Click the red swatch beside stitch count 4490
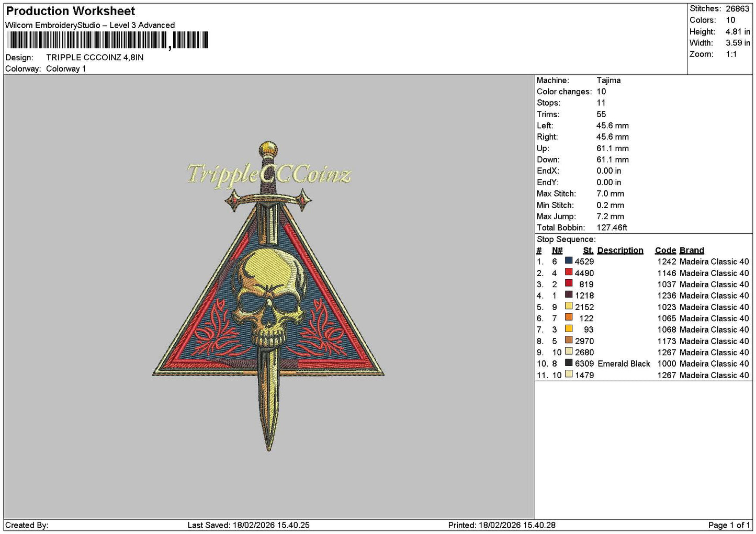 [x=569, y=272]
